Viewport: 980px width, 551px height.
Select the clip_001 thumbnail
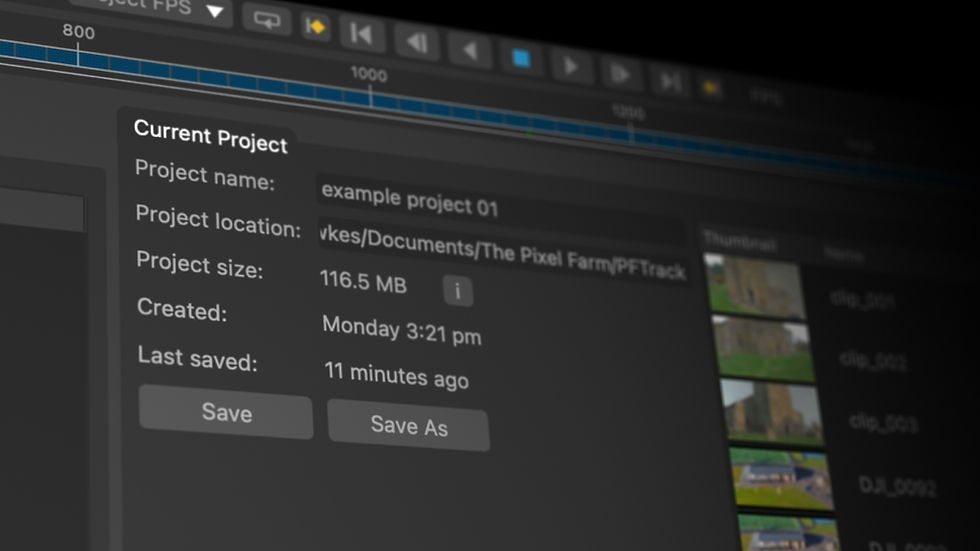point(754,286)
